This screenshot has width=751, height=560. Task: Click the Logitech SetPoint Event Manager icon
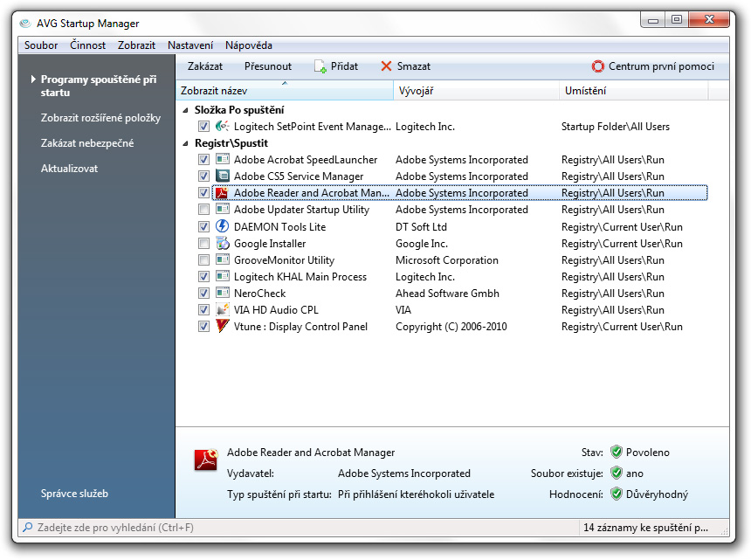coord(222,127)
